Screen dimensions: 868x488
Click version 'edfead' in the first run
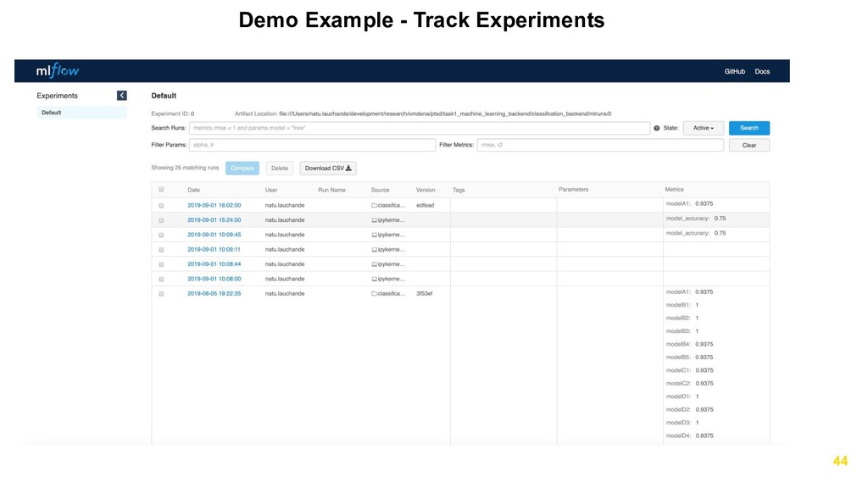pyautogui.click(x=426, y=205)
